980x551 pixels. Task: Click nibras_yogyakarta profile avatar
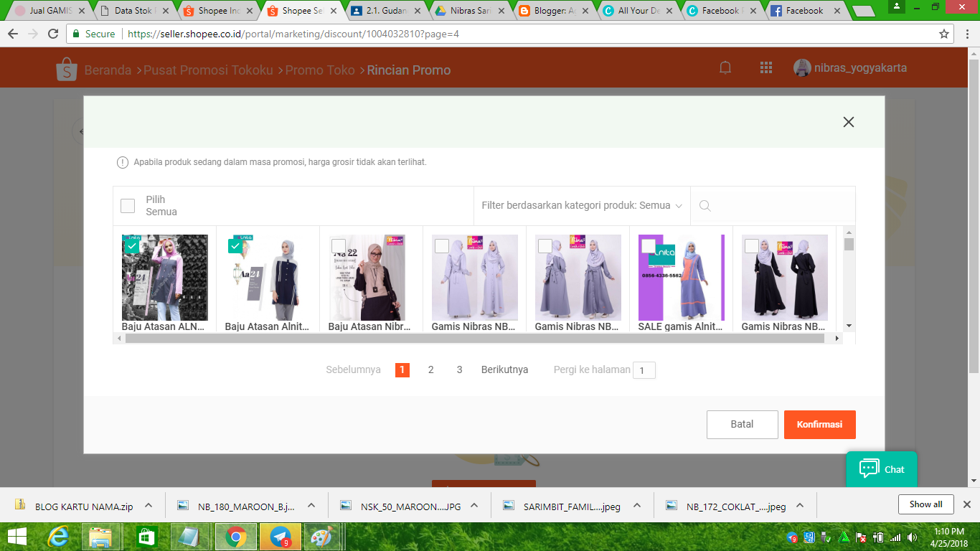coord(801,67)
